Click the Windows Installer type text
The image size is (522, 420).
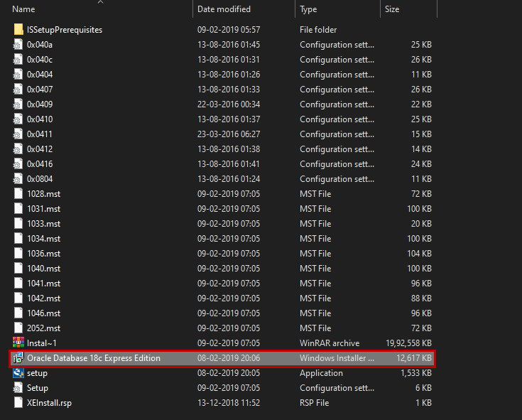[x=337, y=358]
